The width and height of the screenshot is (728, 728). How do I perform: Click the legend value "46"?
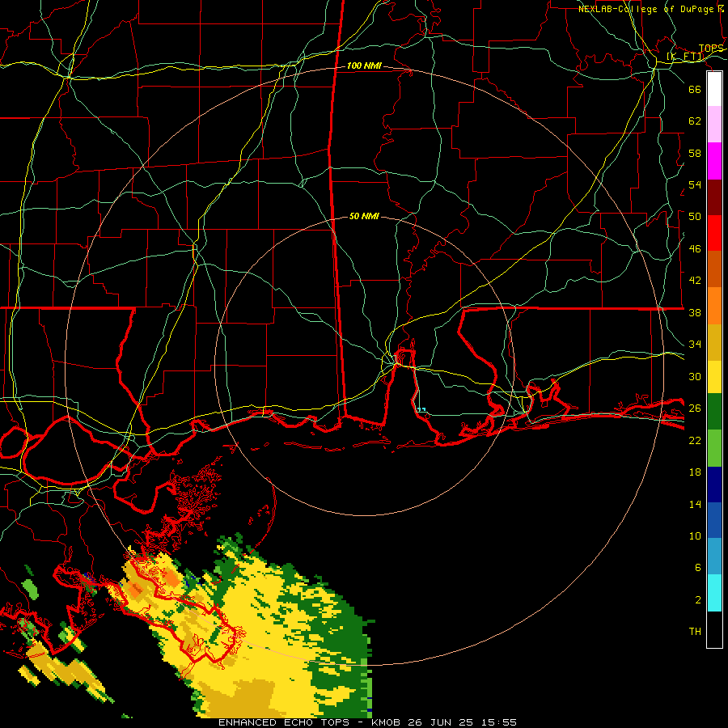(695, 249)
